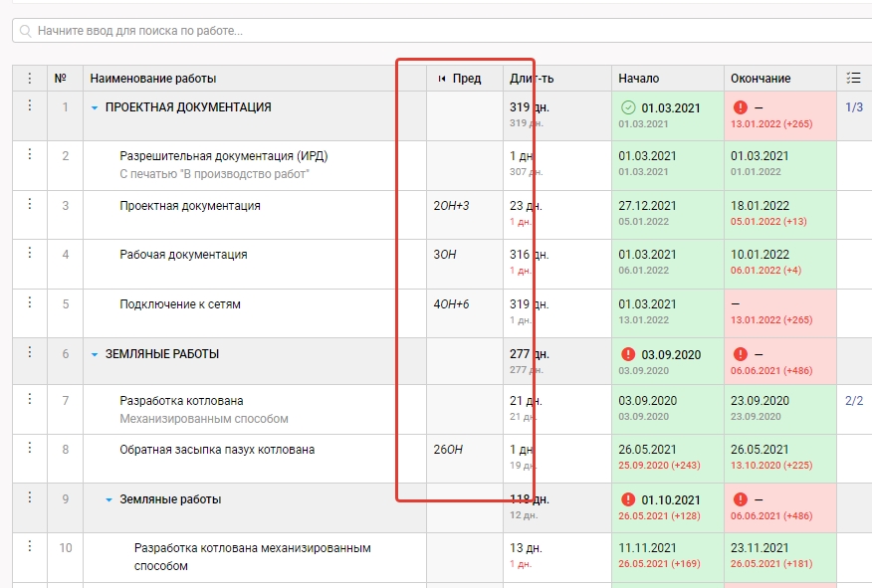The height and width of the screenshot is (588, 872).
Task: Click the Окончание column header
Action: click(x=761, y=79)
